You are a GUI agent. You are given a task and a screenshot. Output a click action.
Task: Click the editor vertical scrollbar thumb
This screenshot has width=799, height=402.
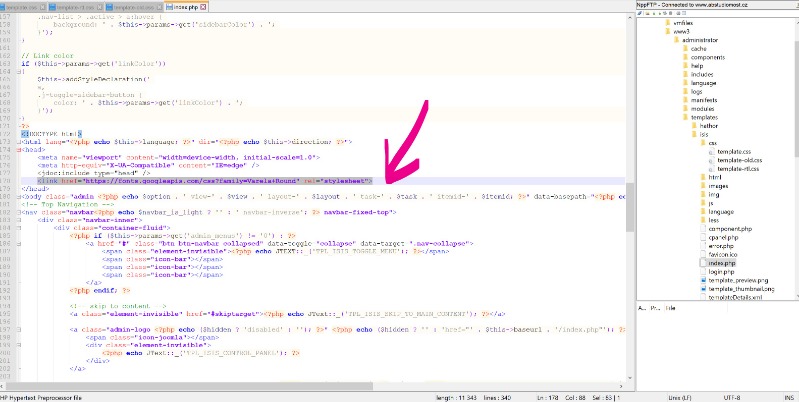pyautogui.click(x=630, y=207)
